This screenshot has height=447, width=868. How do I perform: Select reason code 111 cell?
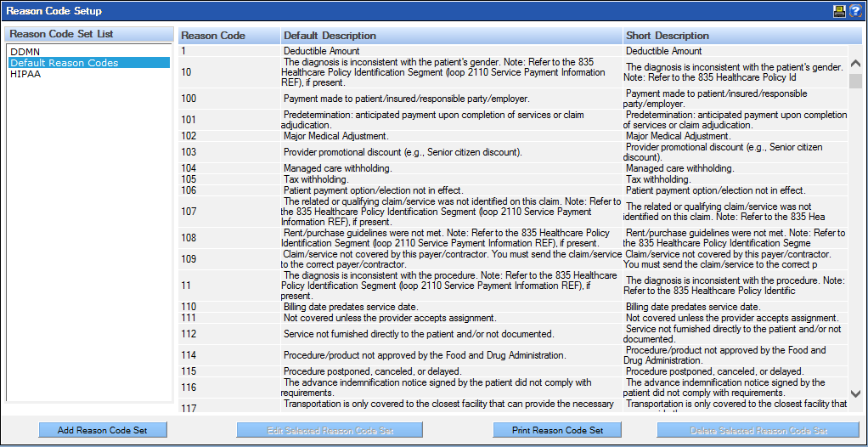[x=229, y=318]
